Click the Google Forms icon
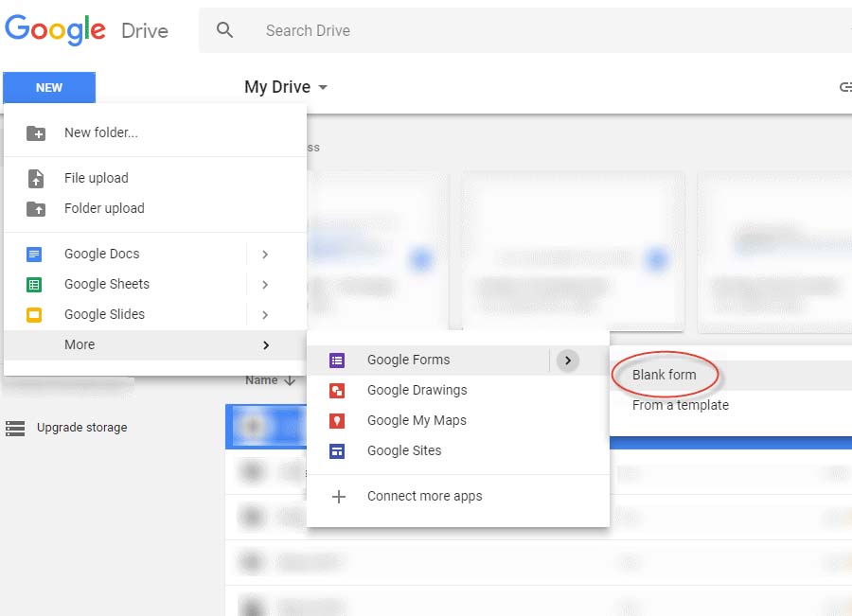 [x=337, y=361]
